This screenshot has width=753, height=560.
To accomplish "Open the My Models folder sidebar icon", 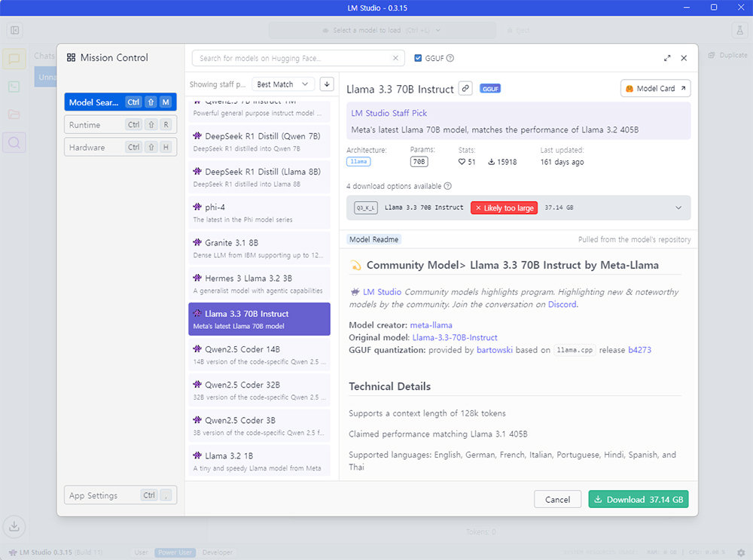I will 14,114.
